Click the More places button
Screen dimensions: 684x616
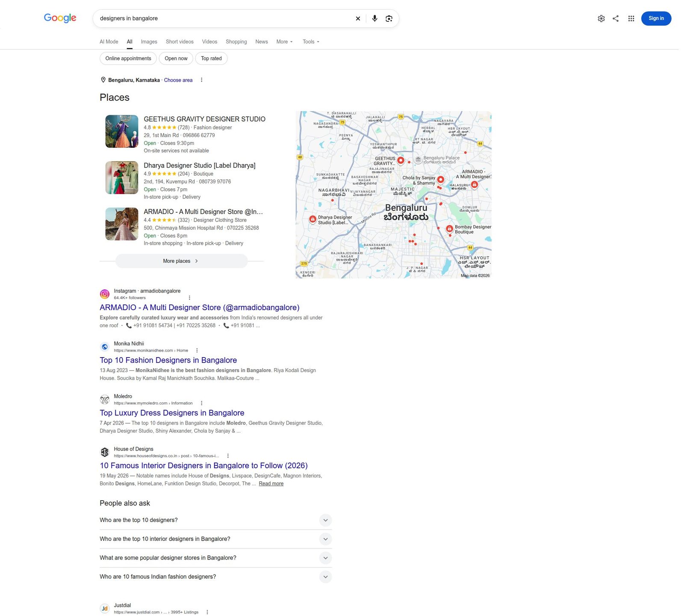tap(181, 261)
